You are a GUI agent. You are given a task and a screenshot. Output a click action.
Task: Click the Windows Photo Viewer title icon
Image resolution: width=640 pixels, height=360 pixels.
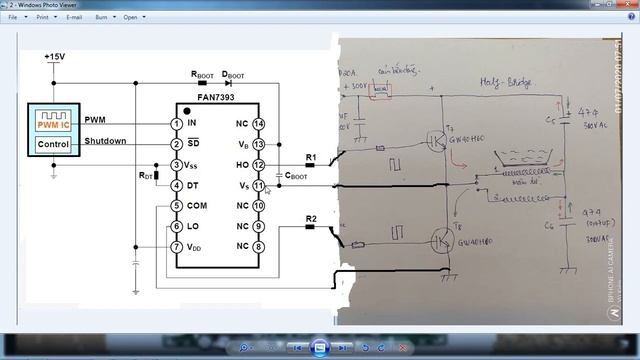click(3, 5)
